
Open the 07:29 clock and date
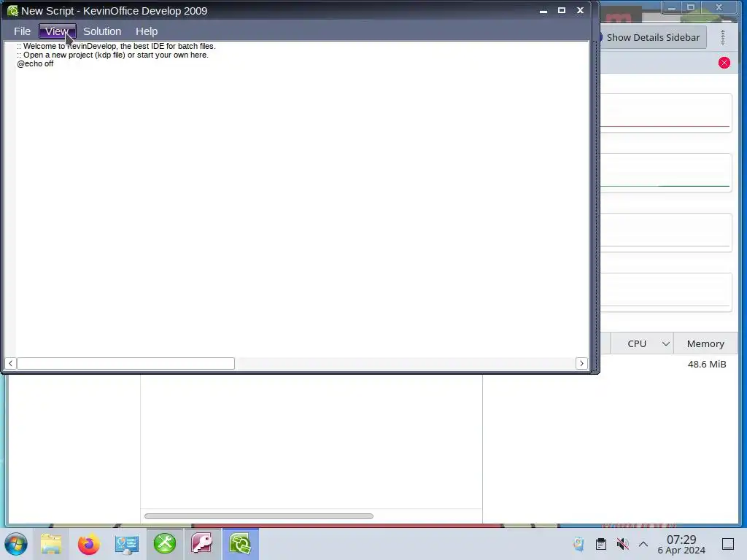click(681, 544)
